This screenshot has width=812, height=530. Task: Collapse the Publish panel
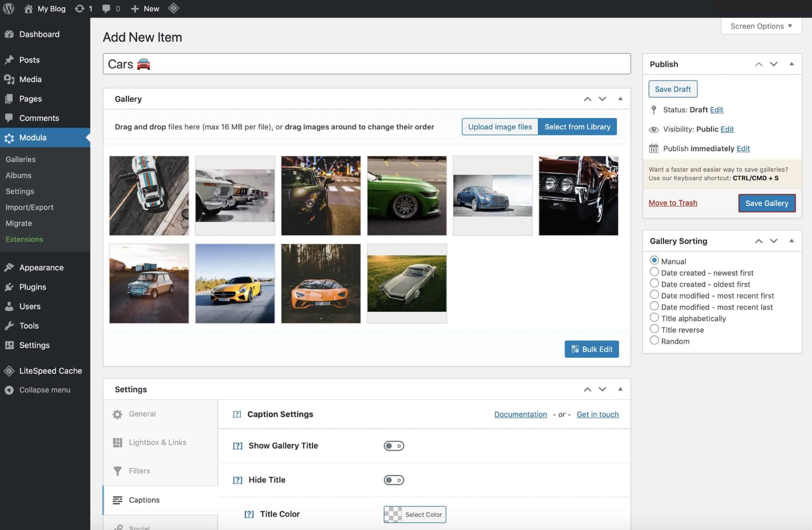(791, 63)
